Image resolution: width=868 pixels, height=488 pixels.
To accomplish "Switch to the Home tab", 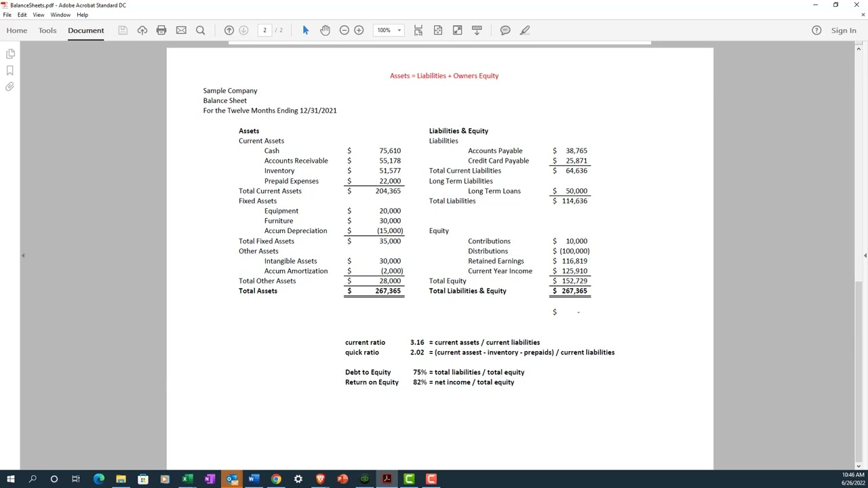I will (x=17, y=30).
